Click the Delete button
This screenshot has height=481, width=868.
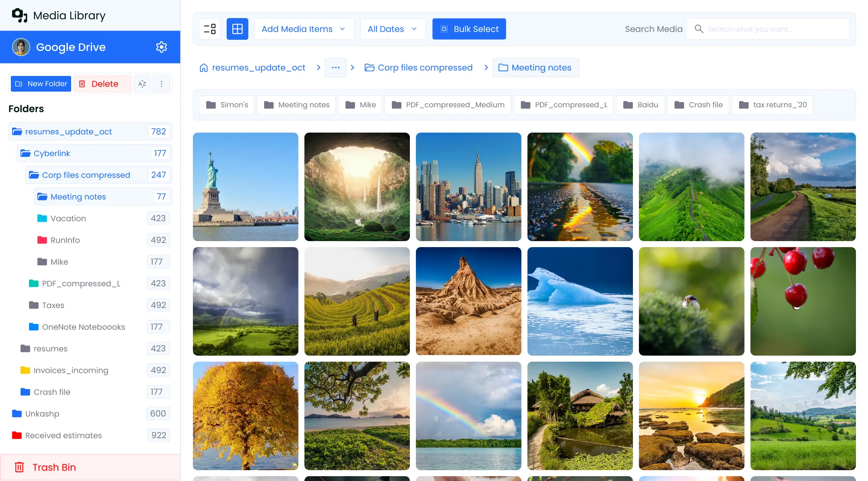click(102, 84)
